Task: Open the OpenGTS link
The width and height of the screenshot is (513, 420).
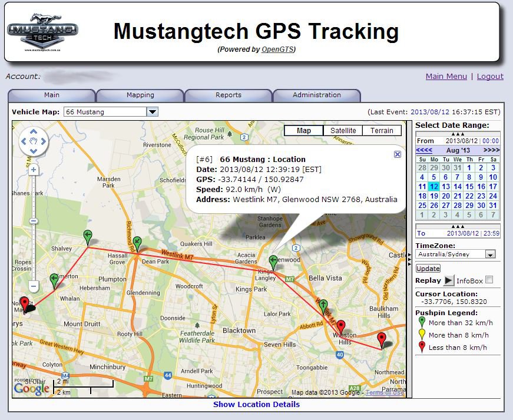Action: 277,49
